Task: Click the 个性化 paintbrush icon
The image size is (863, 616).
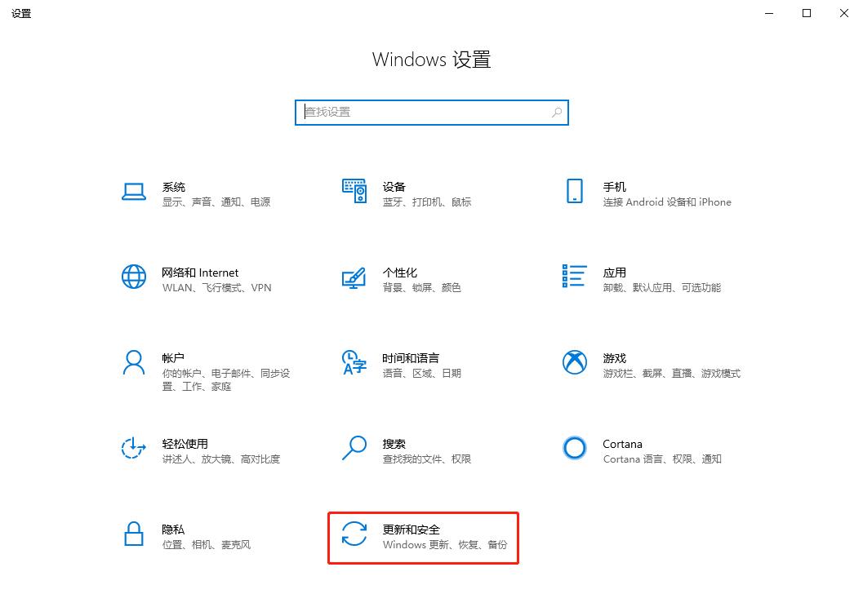Action: (354, 277)
